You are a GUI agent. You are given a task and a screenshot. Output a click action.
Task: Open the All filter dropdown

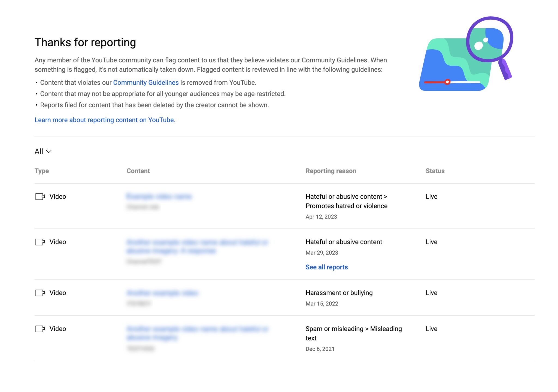coord(39,151)
